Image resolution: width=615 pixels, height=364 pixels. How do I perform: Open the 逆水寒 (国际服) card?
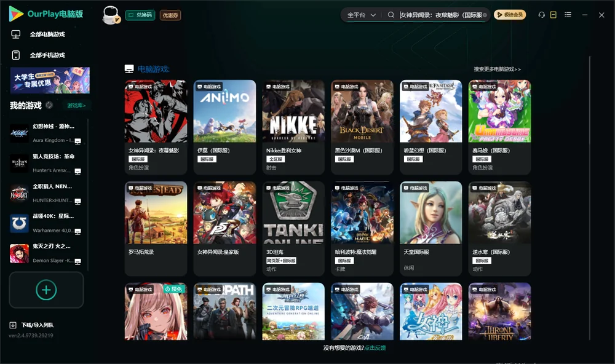(499, 229)
